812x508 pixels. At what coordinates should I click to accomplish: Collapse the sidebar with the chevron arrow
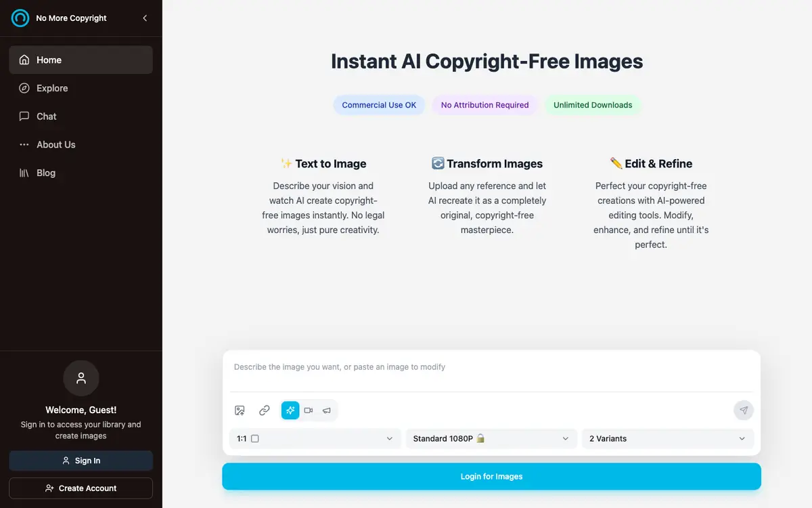click(x=145, y=18)
